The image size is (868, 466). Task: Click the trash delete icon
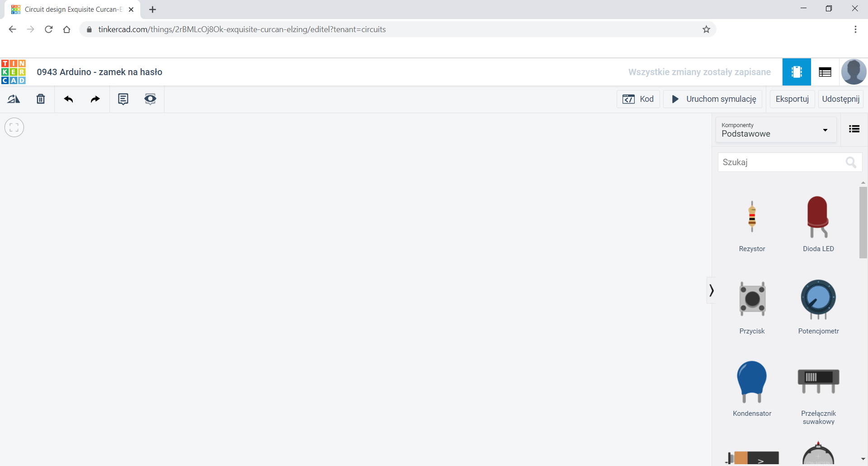click(x=41, y=99)
